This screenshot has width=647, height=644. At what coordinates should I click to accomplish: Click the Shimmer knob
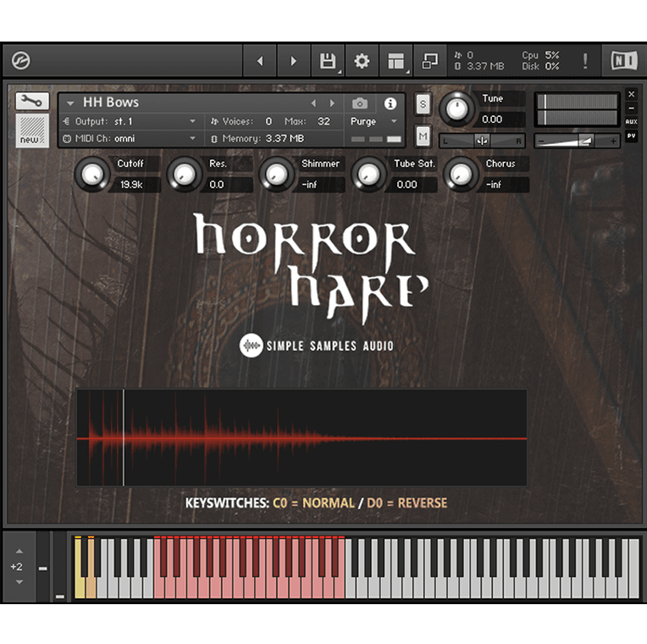pyautogui.click(x=277, y=174)
